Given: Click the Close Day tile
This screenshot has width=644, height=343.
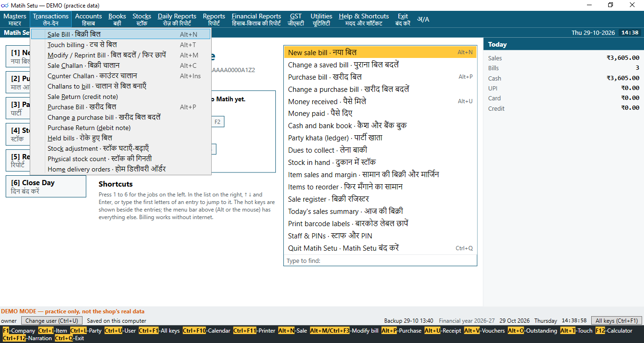Looking at the screenshot, I should [x=46, y=187].
